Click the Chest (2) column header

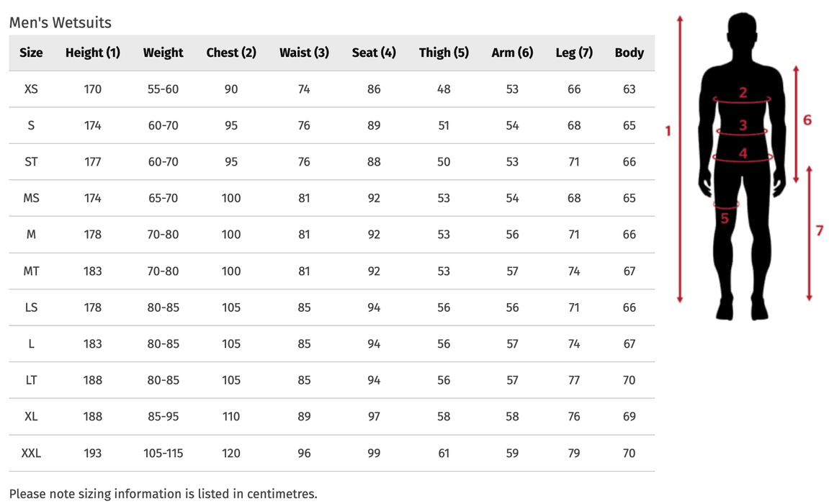[231, 53]
